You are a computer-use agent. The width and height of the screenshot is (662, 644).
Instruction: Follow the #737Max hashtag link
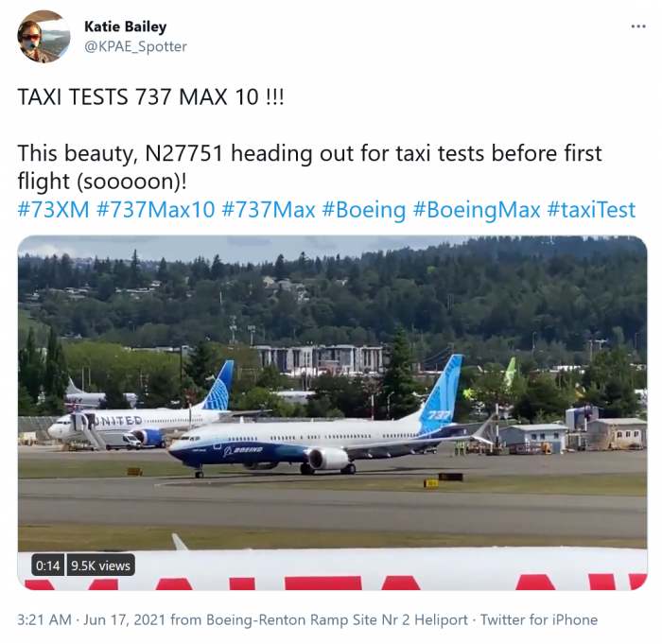[268, 209]
